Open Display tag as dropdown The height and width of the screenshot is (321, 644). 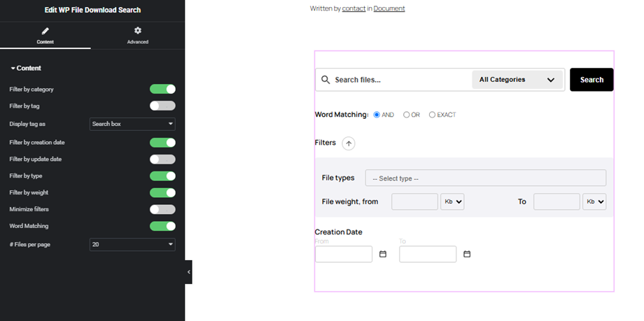(132, 124)
